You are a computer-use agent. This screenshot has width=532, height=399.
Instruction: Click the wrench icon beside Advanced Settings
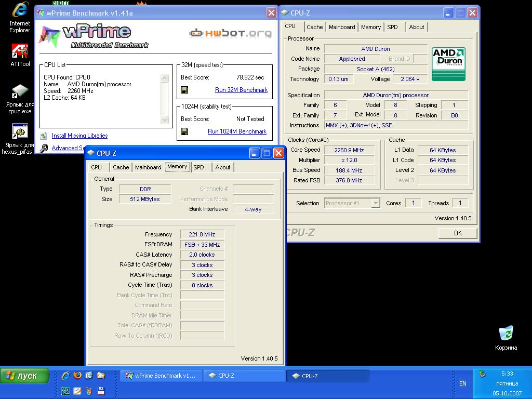(x=44, y=148)
